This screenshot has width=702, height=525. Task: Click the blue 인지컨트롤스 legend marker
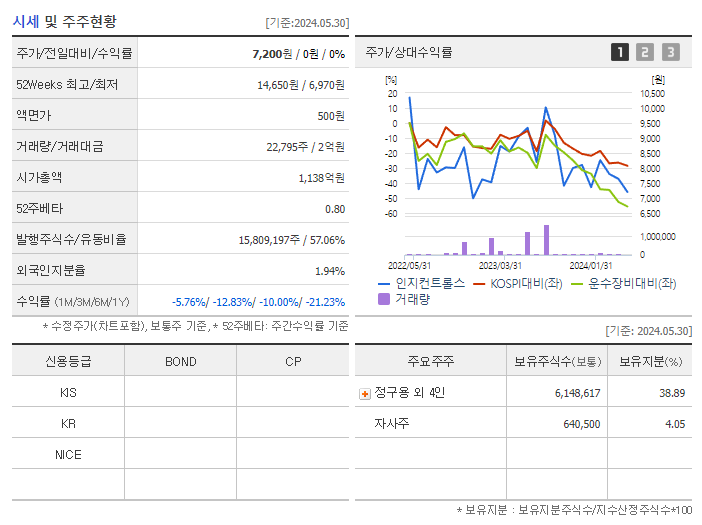coord(384,284)
